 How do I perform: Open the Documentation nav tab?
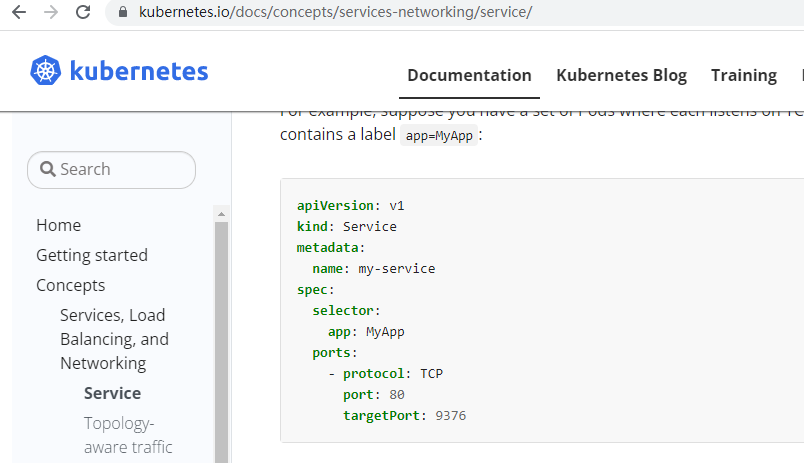tap(469, 75)
